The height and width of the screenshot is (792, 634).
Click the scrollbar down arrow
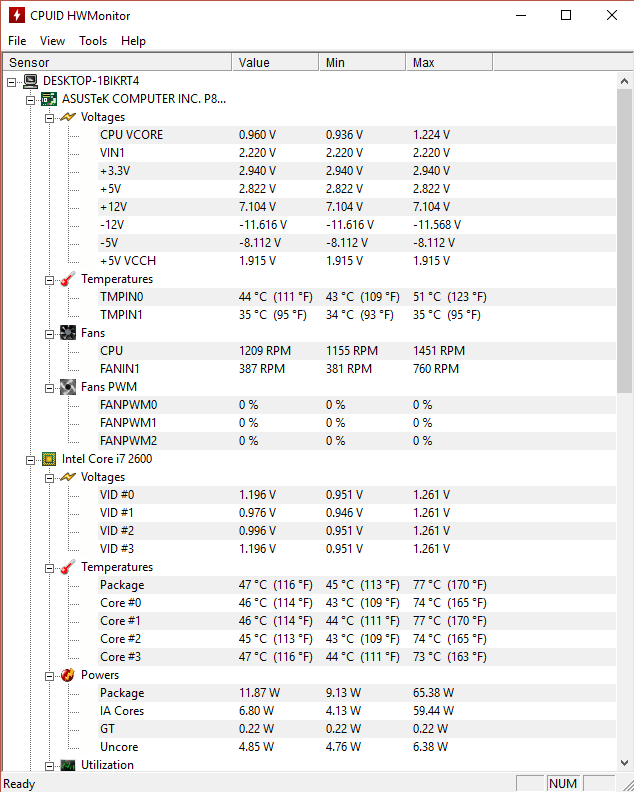click(624, 762)
